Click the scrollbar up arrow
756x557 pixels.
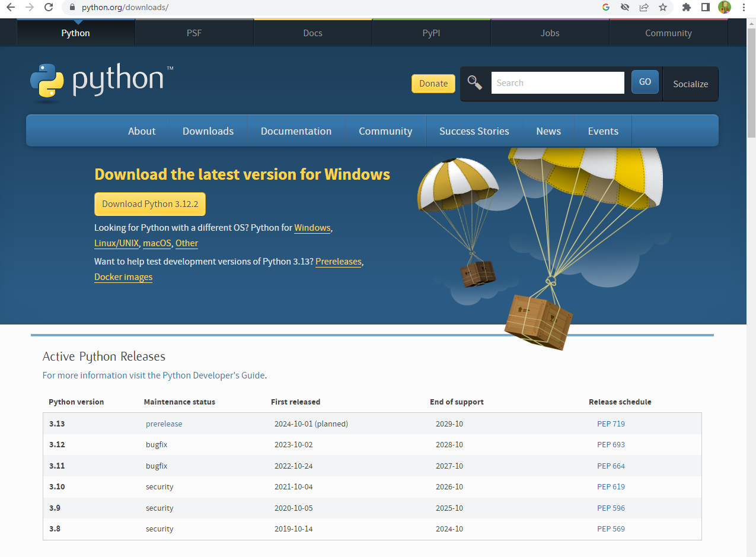[751, 23]
